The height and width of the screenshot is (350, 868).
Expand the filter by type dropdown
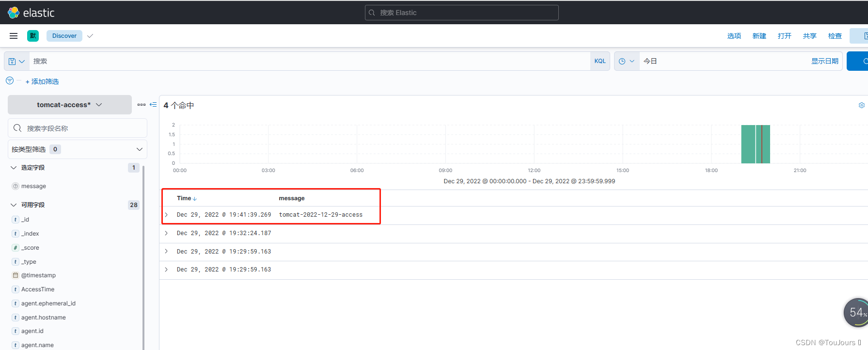78,149
